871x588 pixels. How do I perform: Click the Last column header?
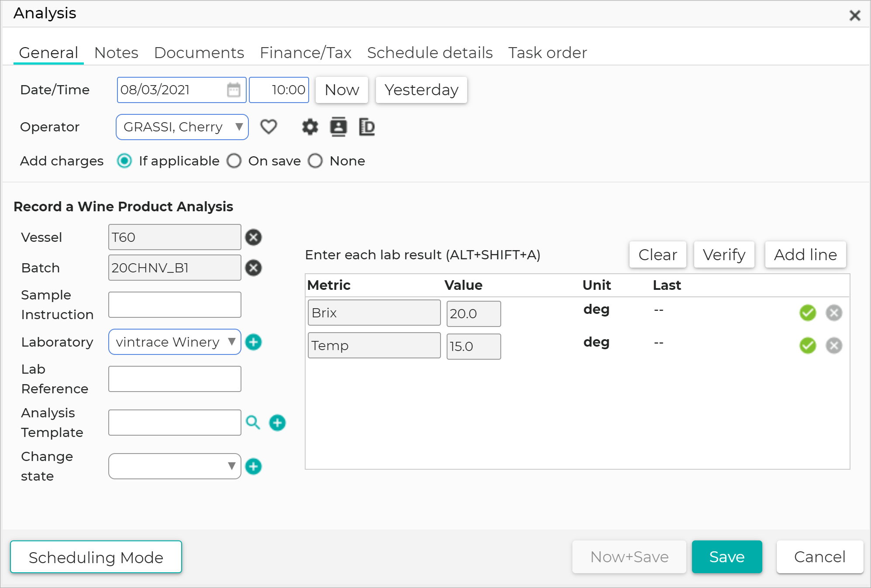667,285
